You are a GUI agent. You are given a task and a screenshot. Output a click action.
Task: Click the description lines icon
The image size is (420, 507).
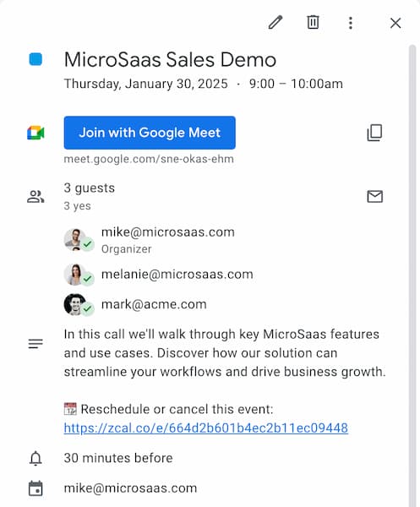pyautogui.click(x=35, y=344)
